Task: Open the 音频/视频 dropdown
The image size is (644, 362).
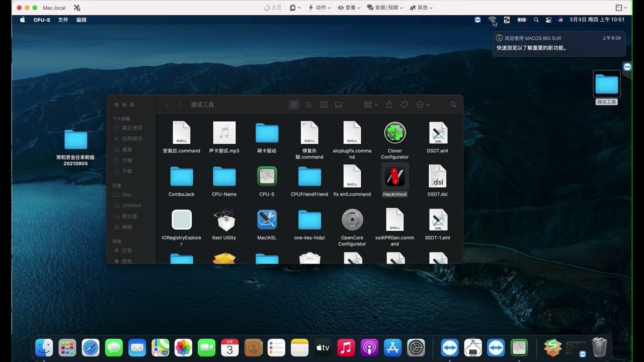Action: click(385, 8)
